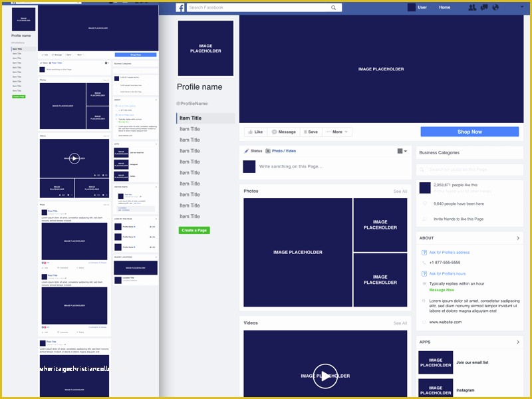The image size is (532, 399).
Task: Click the thumbnail beside Instagram in APPS
Action: coord(436,388)
